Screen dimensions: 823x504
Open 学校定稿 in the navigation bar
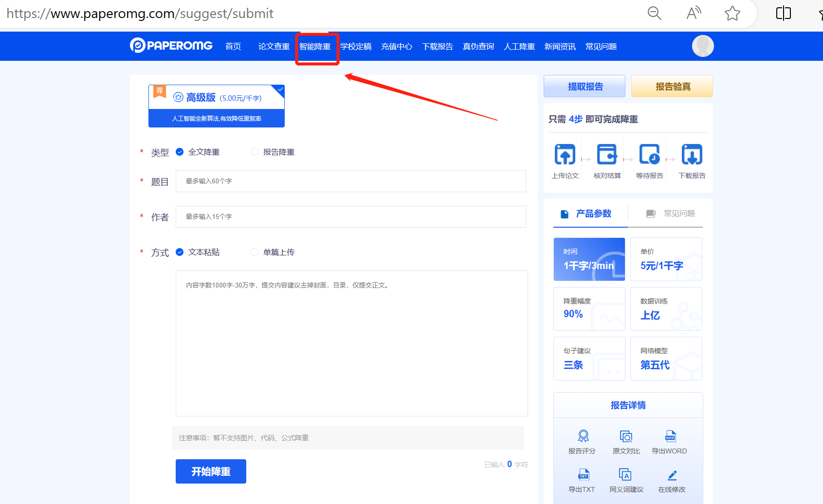pyautogui.click(x=356, y=46)
